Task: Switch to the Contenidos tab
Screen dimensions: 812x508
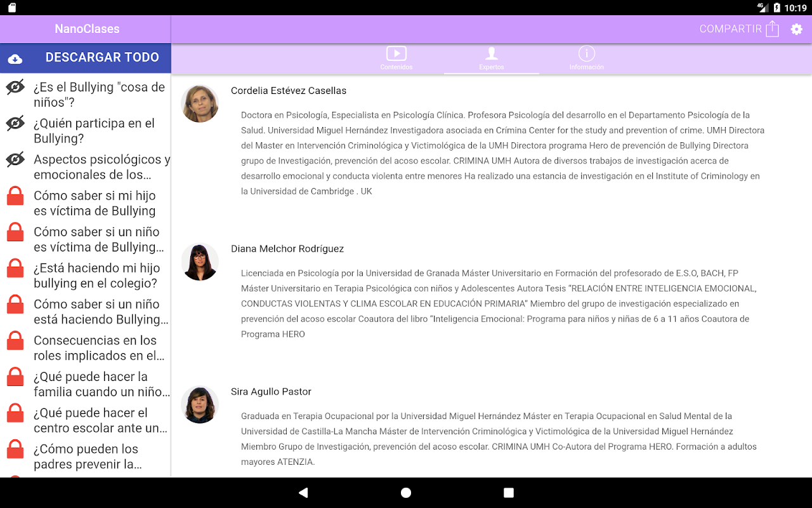Action: click(396, 58)
